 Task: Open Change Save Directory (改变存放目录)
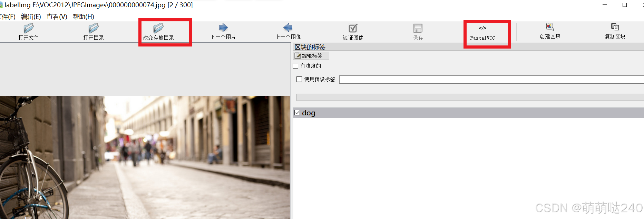[158, 29]
